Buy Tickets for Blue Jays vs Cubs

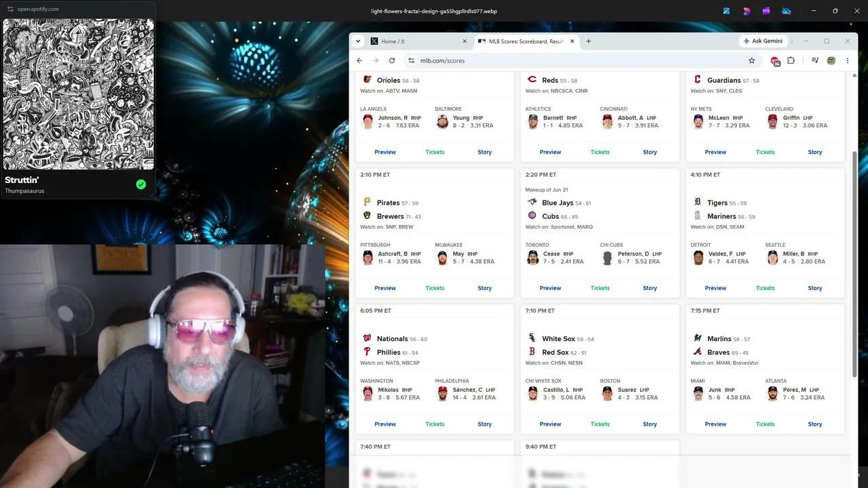click(x=600, y=288)
